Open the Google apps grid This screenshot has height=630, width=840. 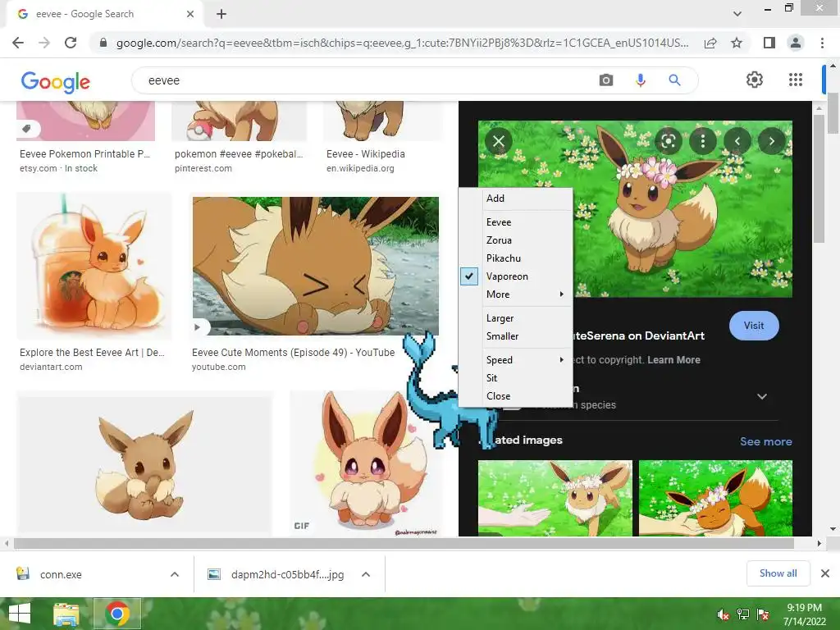796,80
